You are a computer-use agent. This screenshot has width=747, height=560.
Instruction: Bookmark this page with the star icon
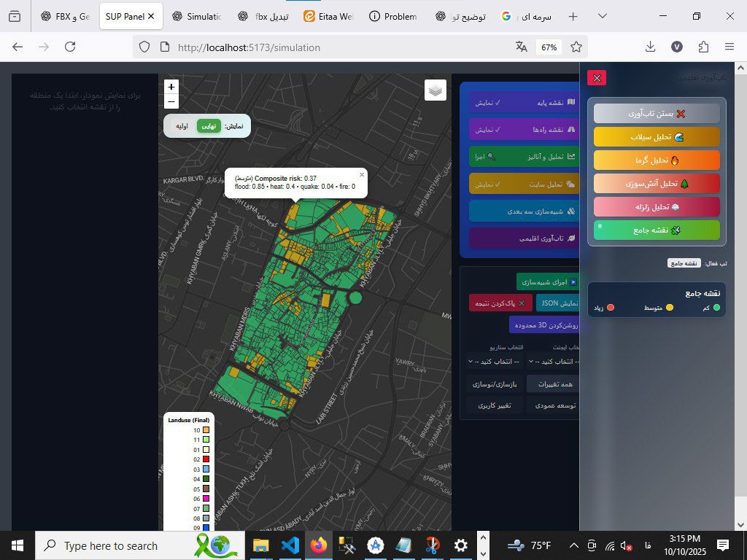[x=576, y=47]
